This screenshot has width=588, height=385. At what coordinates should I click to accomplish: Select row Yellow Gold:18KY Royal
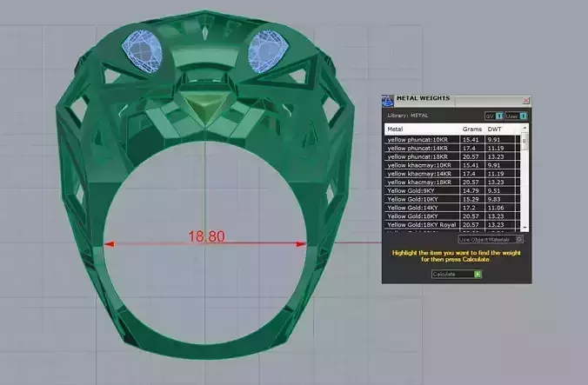pyautogui.click(x=452, y=225)
